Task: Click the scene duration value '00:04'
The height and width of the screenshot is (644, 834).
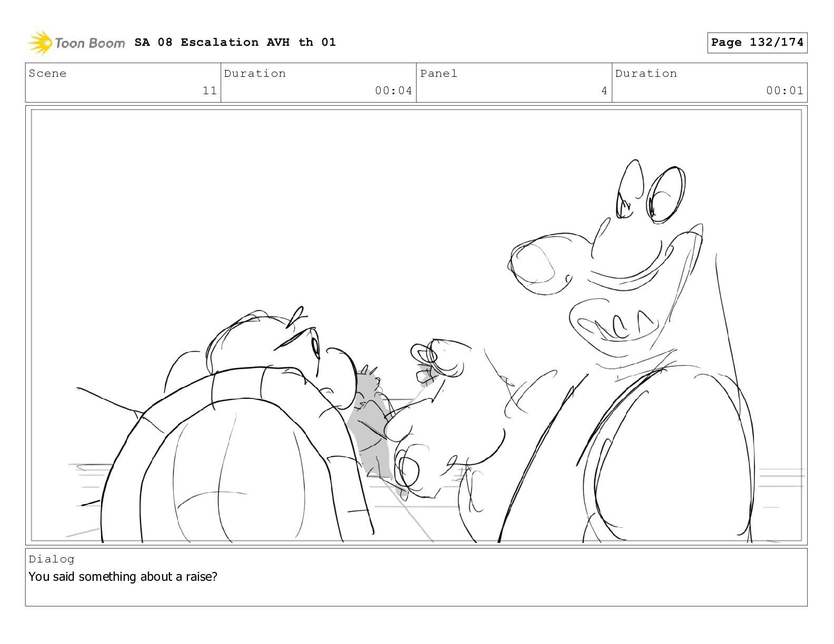Action: click(393, 90)
